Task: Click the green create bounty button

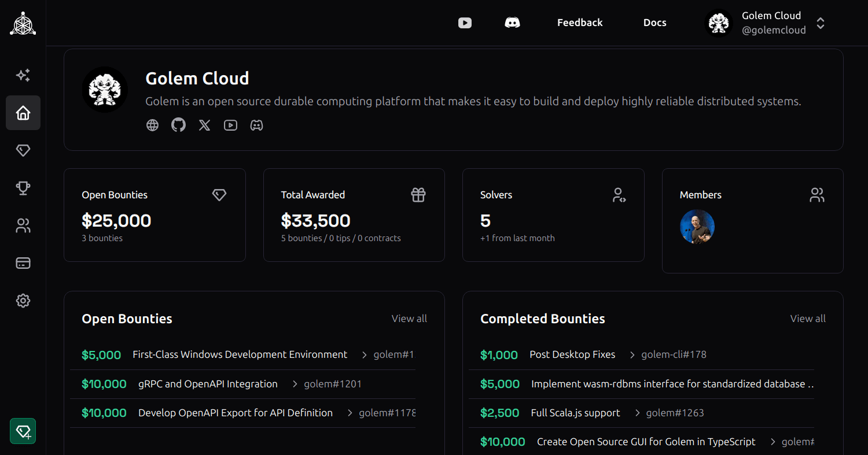Action: (x=23, y=431)
